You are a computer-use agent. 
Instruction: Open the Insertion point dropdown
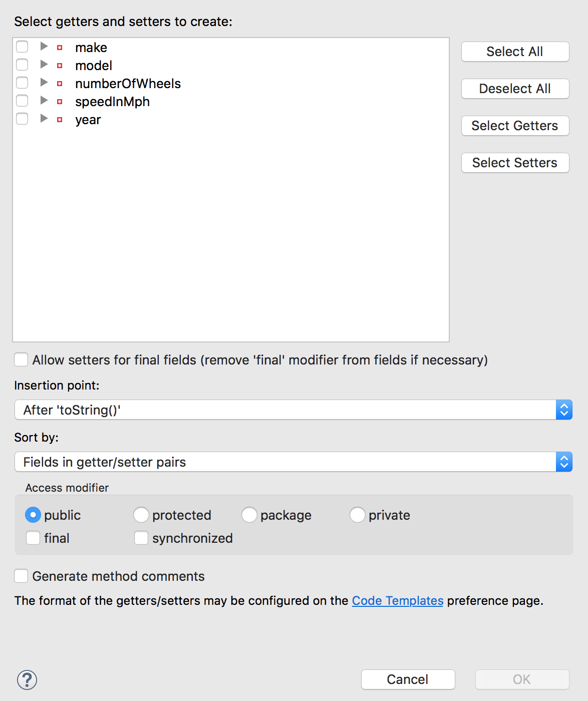[563, 409]
